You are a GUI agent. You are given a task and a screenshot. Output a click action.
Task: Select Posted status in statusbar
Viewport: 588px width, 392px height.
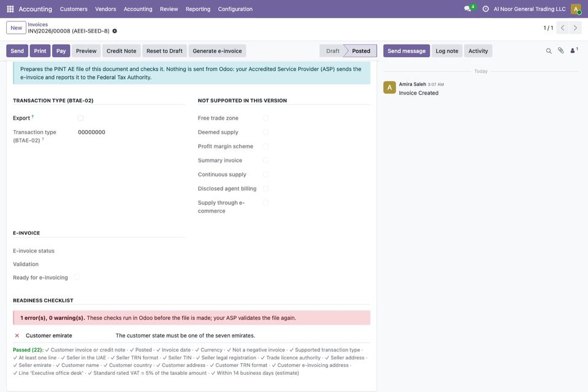(x=361, y=51)
